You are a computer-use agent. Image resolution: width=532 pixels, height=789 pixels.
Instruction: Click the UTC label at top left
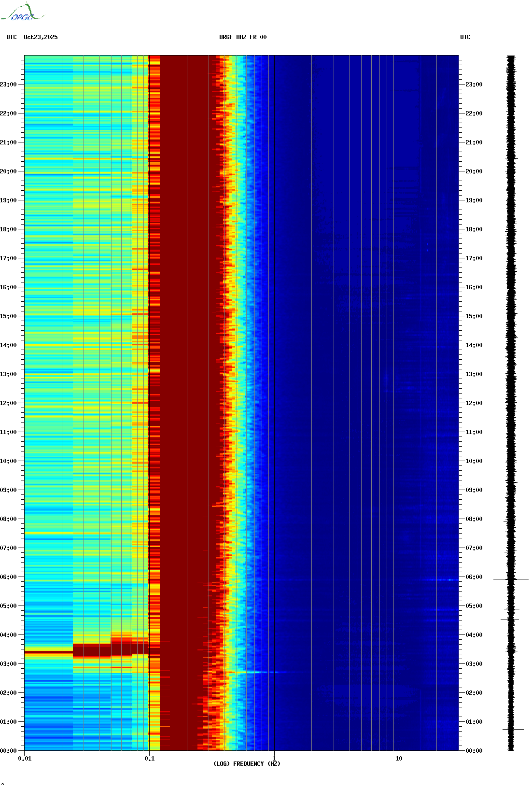pyautogui.click(x=12, y=37)
